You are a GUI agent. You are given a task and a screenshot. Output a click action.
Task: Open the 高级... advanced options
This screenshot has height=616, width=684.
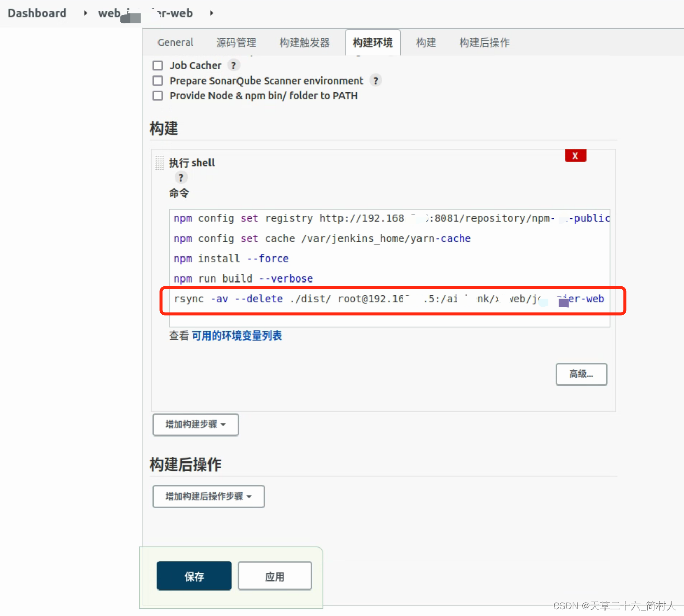pos(581,374)
